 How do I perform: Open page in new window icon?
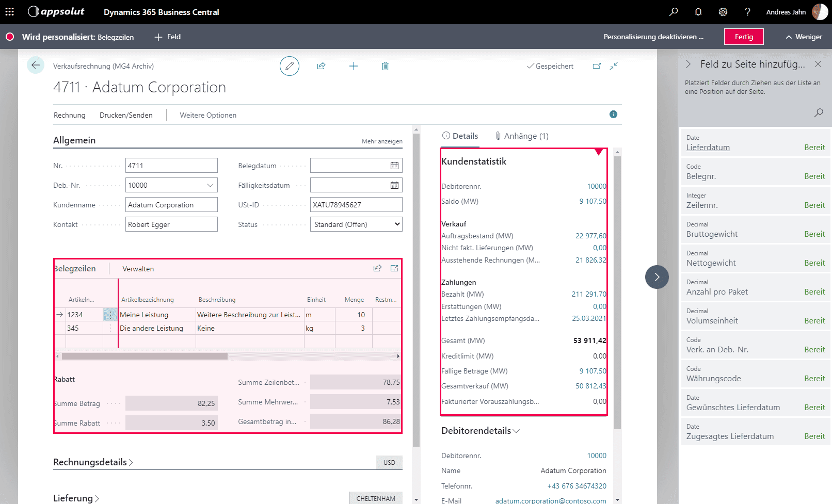(x=597, y=66)
